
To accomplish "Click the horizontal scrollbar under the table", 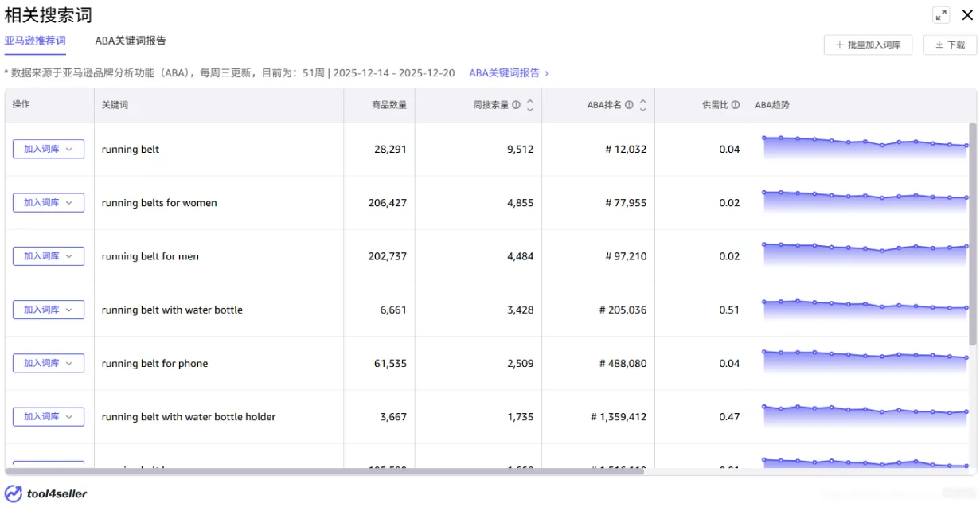I will pyautogui.click(x=325, y=471).
